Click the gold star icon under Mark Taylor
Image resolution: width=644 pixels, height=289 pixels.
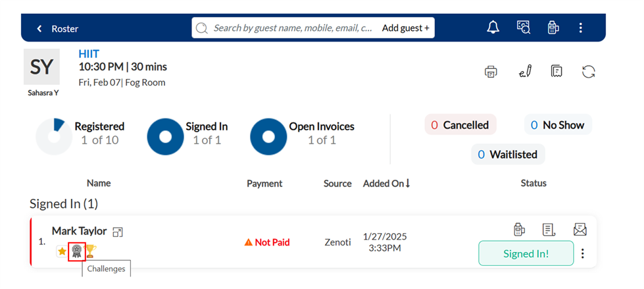click(x=62, y=251)
